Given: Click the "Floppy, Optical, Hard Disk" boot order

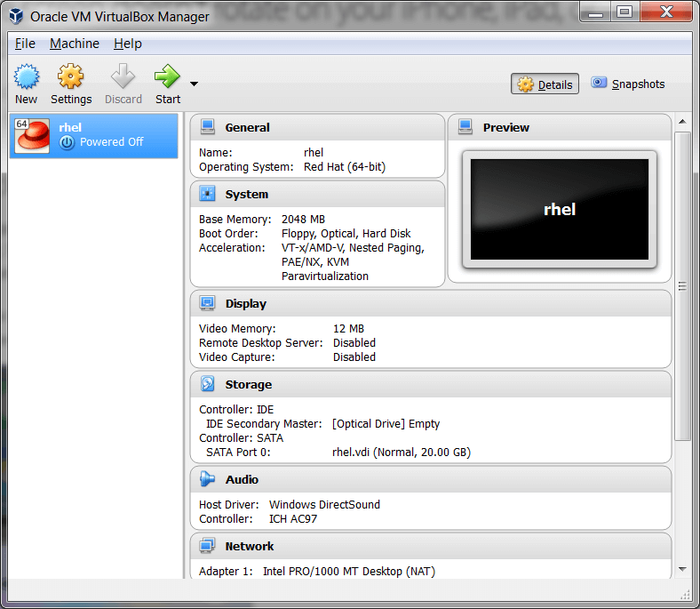Looking at the screenshot, I should (346, 234).
